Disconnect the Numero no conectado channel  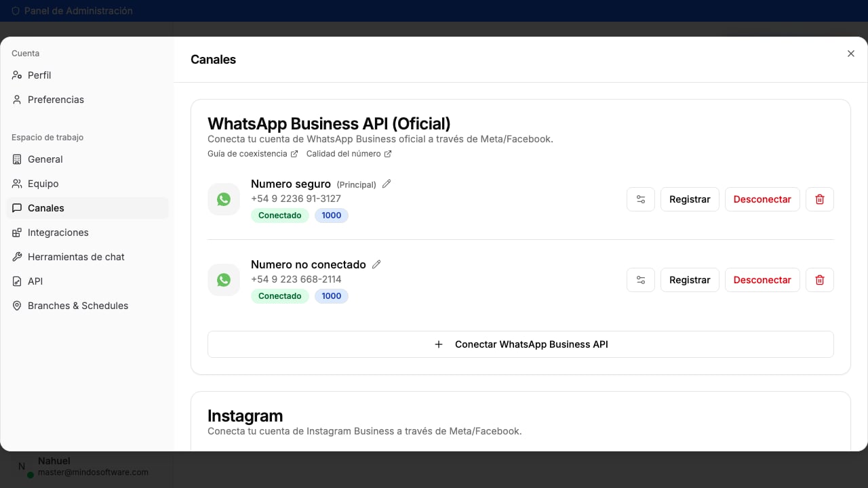pyautogui.click(x=762, y=280)
